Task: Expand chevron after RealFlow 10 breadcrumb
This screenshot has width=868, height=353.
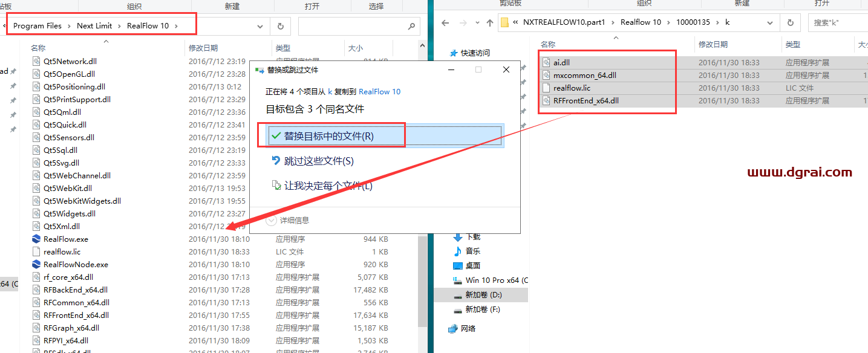Action: 176,26
